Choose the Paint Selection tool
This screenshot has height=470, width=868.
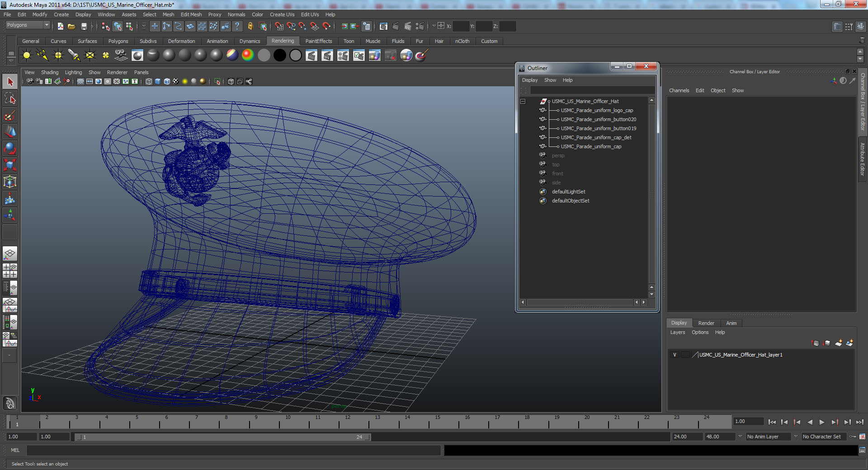click(10, 115)
